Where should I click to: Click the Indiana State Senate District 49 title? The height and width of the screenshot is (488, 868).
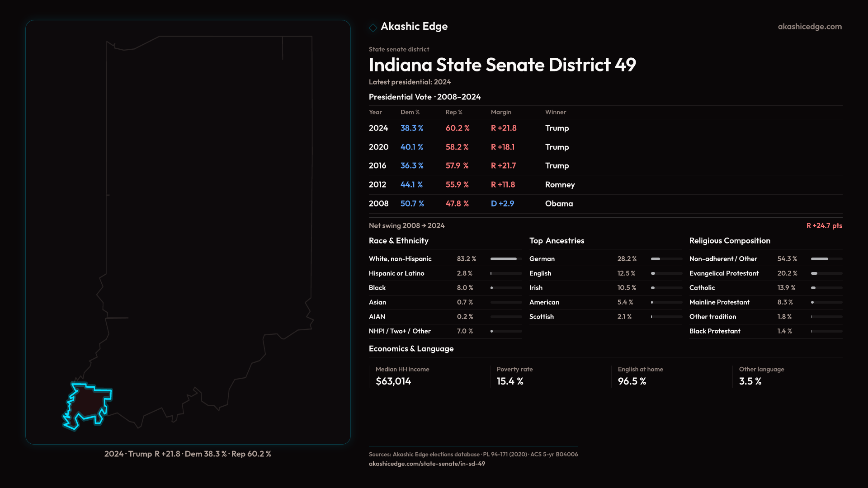502,65
